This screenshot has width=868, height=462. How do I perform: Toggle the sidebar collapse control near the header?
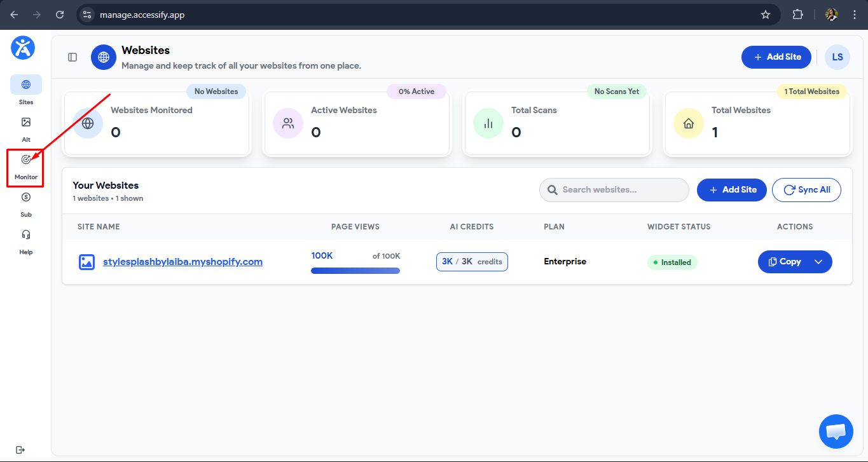pos(72,57)
